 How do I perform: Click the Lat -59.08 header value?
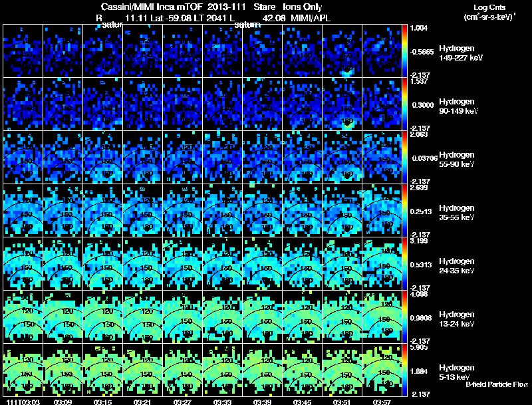click(170, 19)
